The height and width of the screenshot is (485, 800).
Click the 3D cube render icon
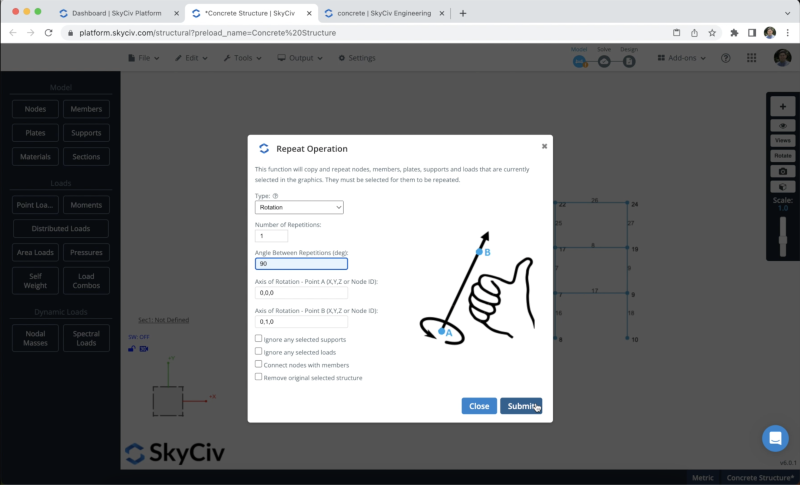pos(783,187)
